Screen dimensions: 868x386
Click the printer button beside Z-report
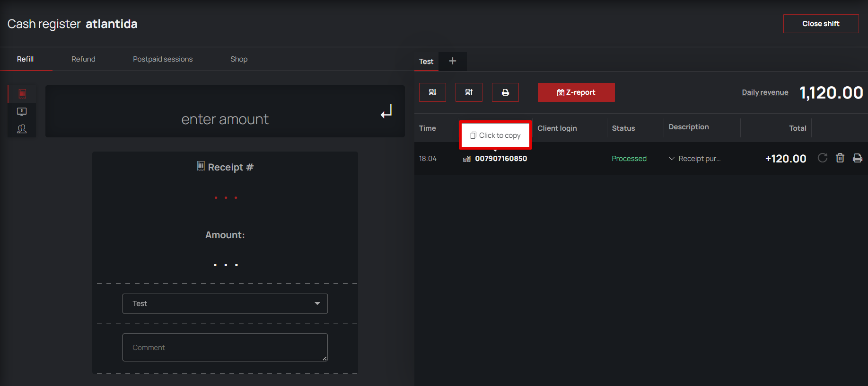[x=505, y=92]
